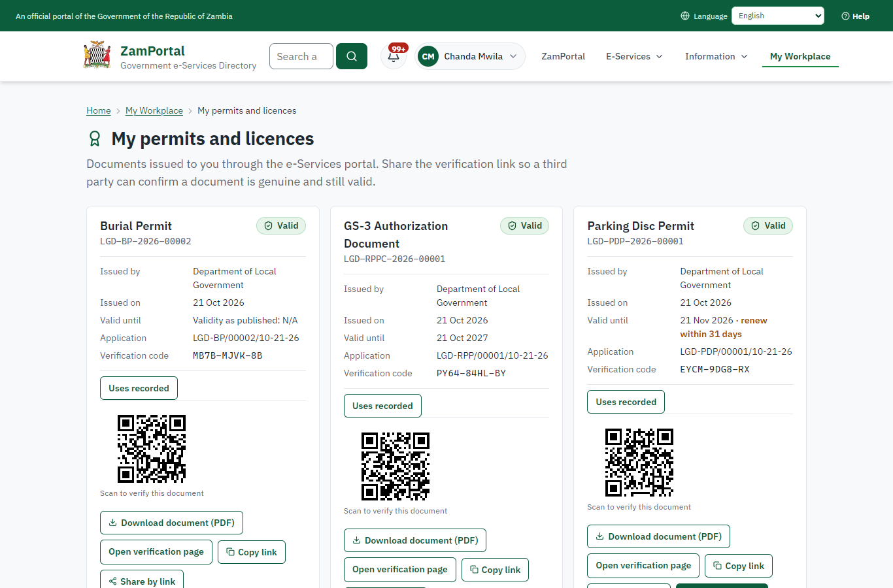Image resolution: width=893 pixels, height=588 pixels.
Task: Open verification page for Burial Permit
Action: click(x=156, y=552)
